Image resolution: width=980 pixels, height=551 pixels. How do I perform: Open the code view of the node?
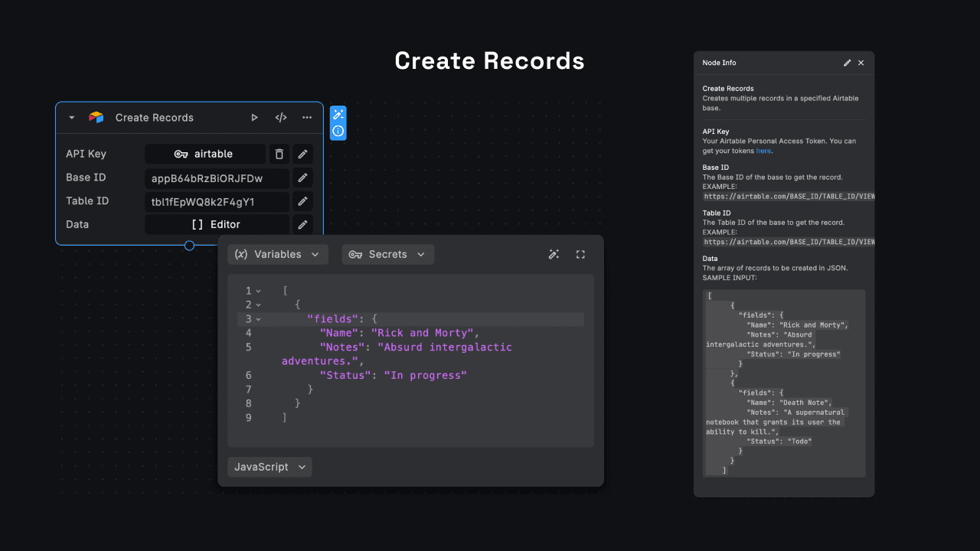pos(280,117)
